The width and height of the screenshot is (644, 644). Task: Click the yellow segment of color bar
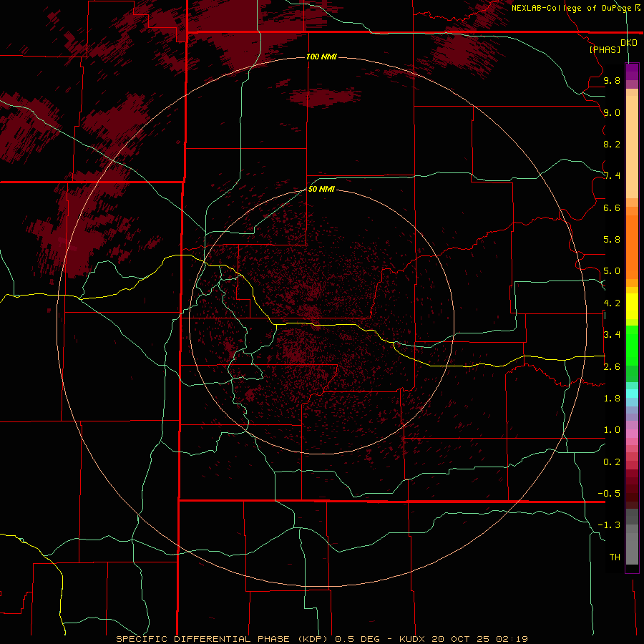(632, 306)
